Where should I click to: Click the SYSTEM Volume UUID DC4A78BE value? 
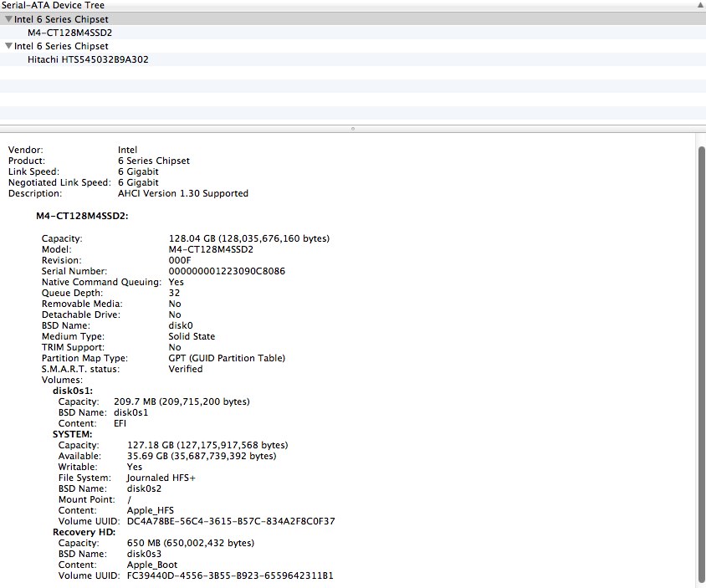[231, 521]
